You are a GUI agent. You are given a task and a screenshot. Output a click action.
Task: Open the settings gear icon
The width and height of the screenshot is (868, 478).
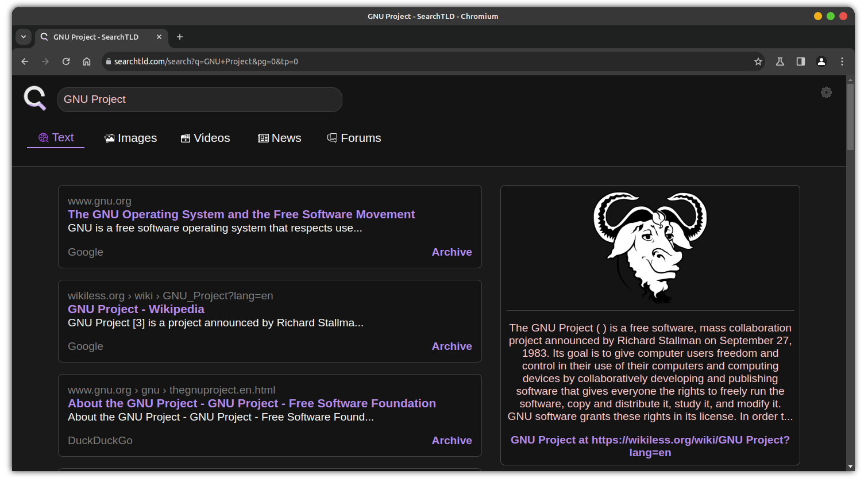pos(826,92)
